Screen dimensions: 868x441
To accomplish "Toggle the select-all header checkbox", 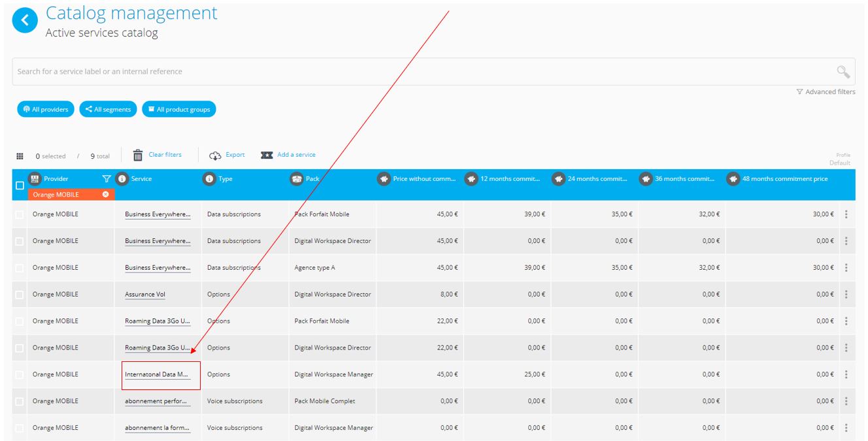I will tap(20, 186).
